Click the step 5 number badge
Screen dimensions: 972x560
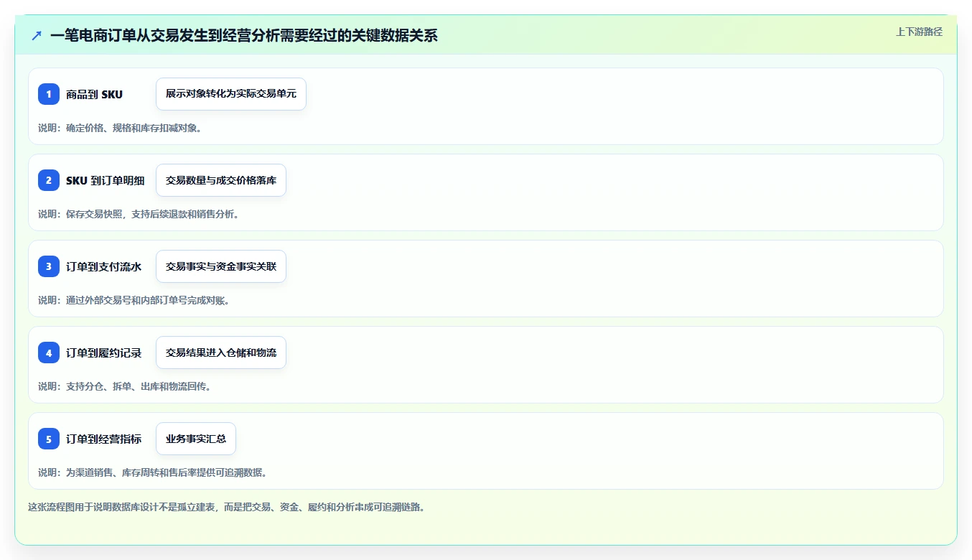49,439
